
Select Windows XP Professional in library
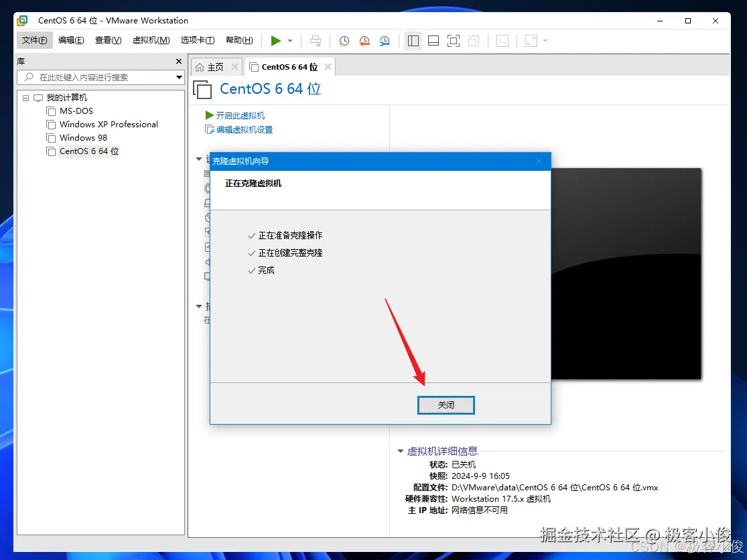pyautogui.click(x=109, y=125)
